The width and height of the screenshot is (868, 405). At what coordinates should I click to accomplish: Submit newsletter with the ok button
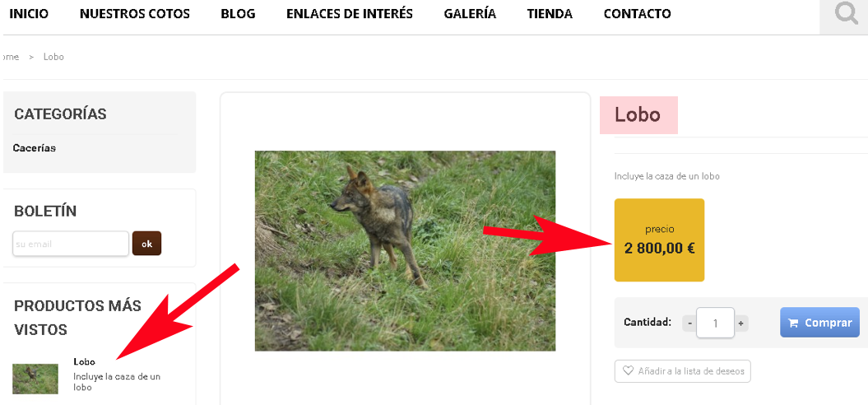click(146, 243)
